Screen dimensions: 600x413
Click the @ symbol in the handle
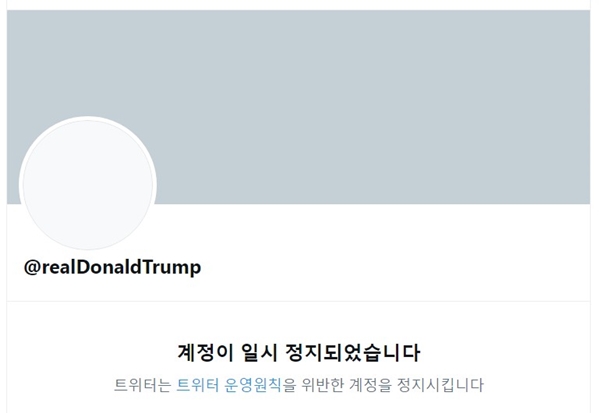(x=32, y=267)
